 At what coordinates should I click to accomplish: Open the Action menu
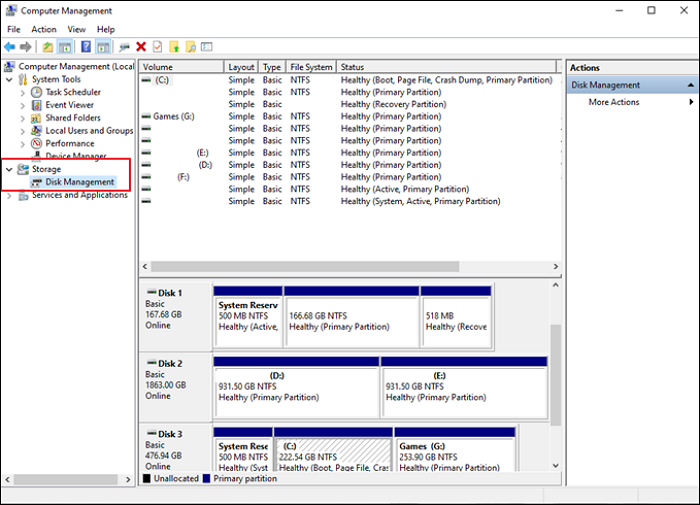pyautogui.click(x=44, y=29)
